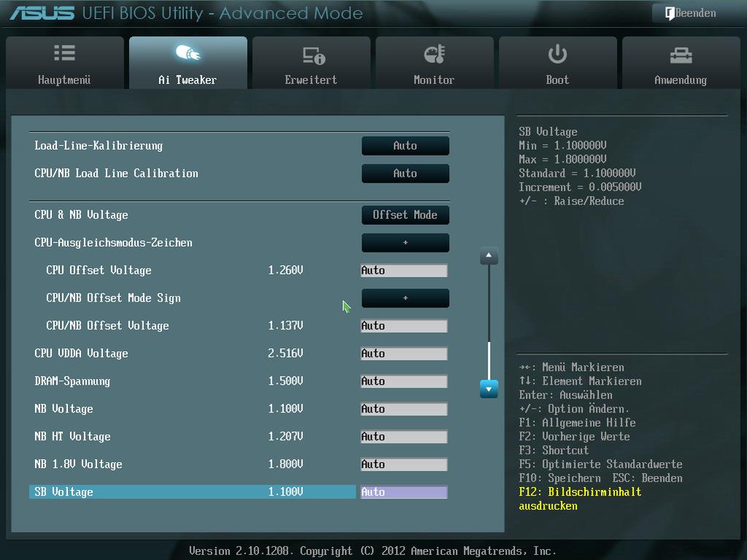Click the Version 2.10.1208 copyright footer
Screen dimensions: 747x560
point(372,551)
